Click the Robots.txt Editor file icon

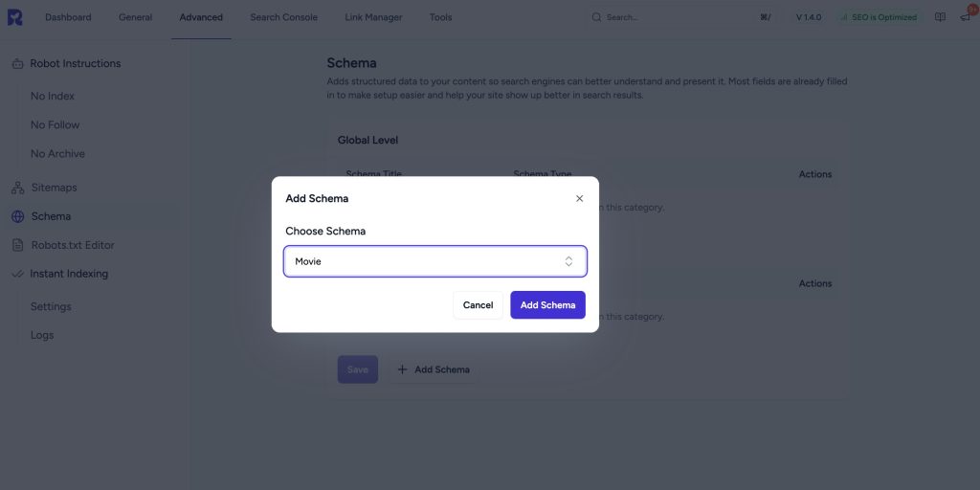pyautogui.click(x=17, y=245)
